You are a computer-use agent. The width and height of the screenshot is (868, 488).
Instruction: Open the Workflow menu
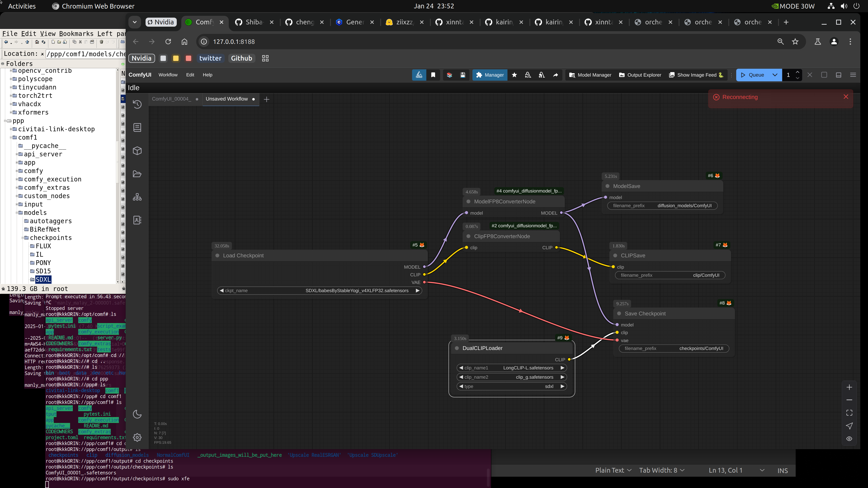[x=168, y=75]
